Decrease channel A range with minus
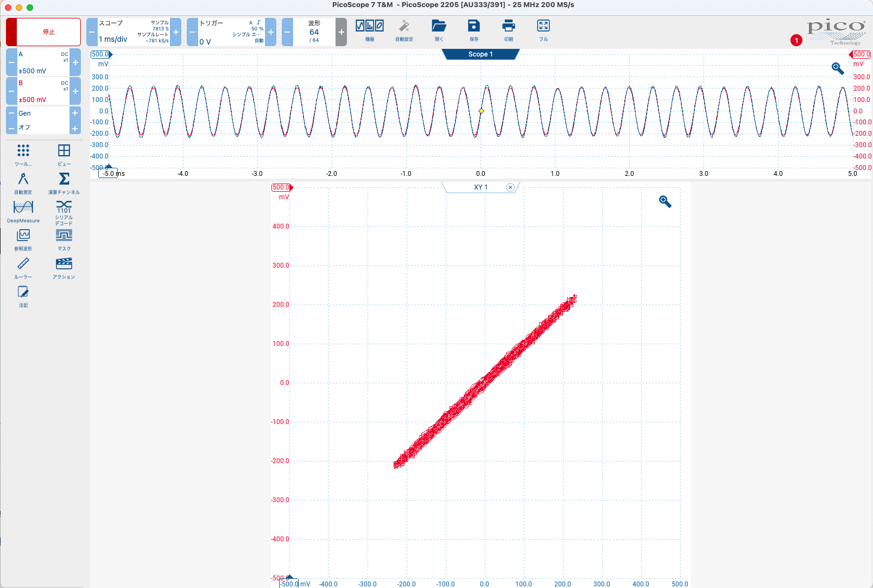 [x=11, y=62]
